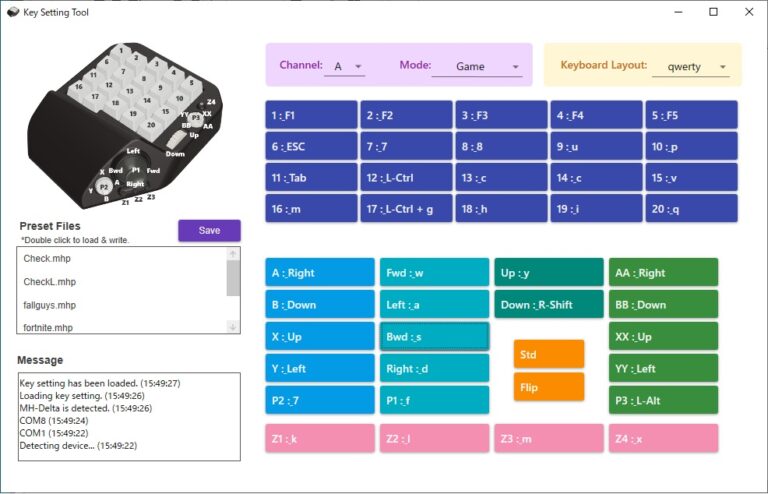The width and height of the screenshot is (768, 494).
Task: Choose the P3 : L-Alt mapping
Action: pos(663,400)
